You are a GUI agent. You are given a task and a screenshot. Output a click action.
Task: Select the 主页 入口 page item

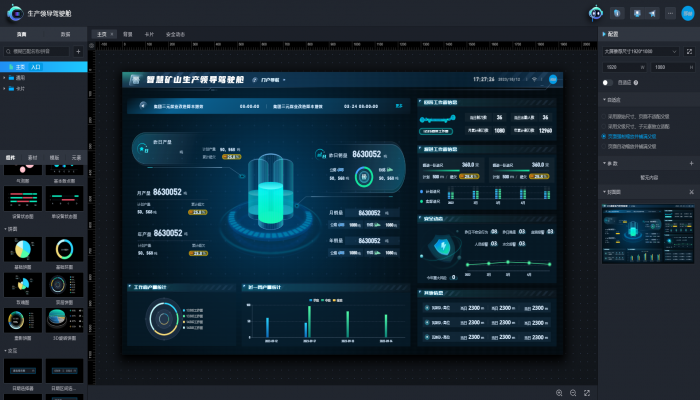30,66
